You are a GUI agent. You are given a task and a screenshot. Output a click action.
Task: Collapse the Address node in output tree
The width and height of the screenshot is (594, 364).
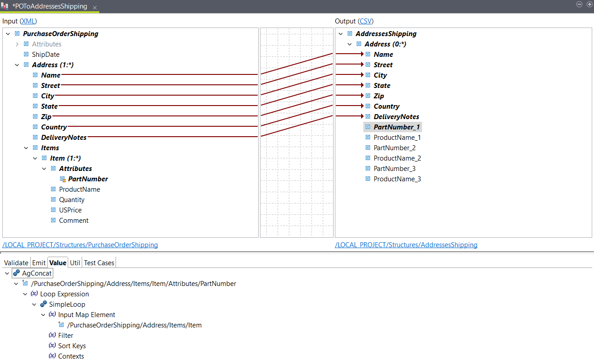(349, 44)
